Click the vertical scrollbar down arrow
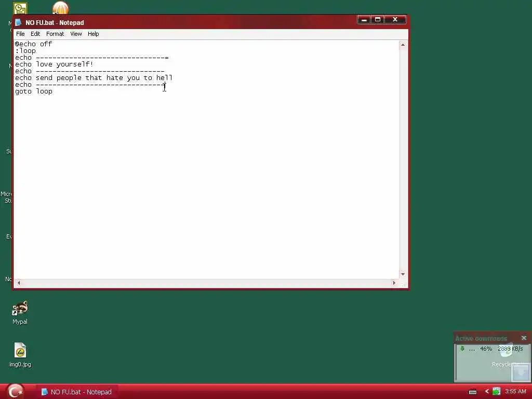Viewport: 532px width, 399px height. [x=403, y=274]
